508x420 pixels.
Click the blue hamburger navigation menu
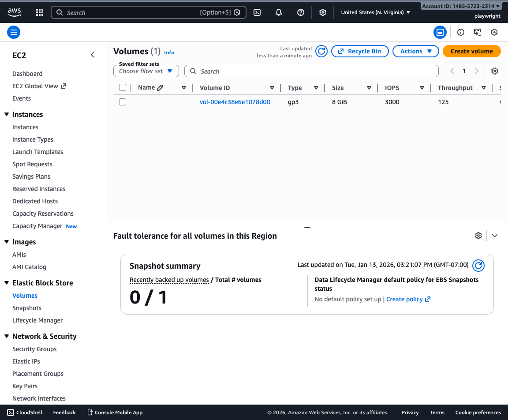(x=14, y=32)
